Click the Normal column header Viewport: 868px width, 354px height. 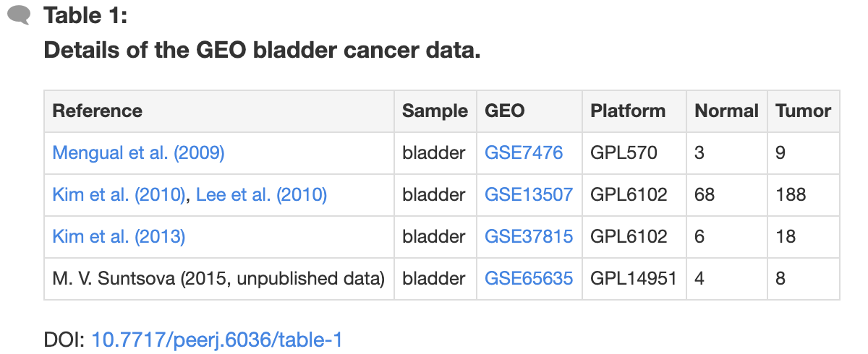pos(727,111)
